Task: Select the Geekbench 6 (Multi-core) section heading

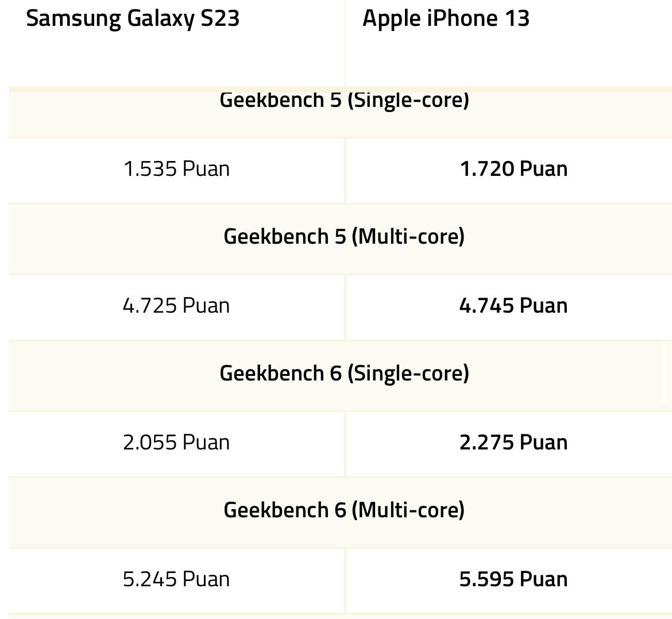Action: tap(344, 510)
